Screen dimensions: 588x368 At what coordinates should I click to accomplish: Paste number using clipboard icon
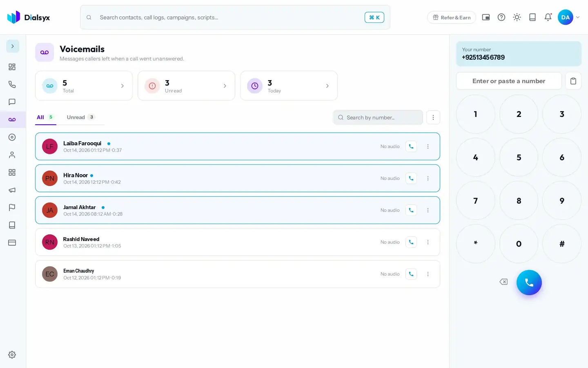click(573, 81)
